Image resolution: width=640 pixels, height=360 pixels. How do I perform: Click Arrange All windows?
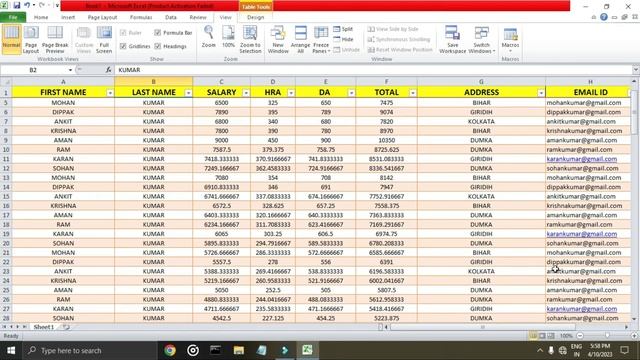pyautogui.click(x=300, y=40)
